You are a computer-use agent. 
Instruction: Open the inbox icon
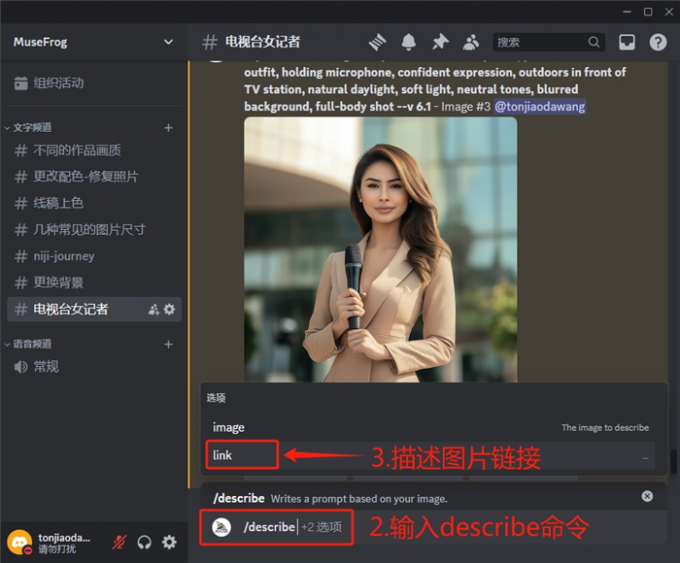click(627, 42)
